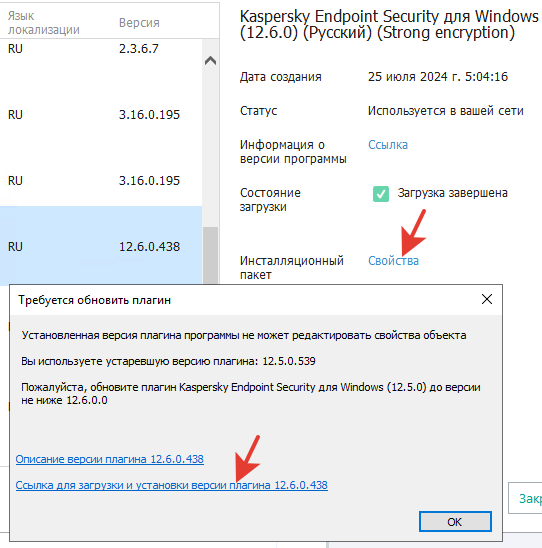This screenshot has width=542, height=548.
Task: Click the green download-complete checkmark icon
Action: [381, 194]
